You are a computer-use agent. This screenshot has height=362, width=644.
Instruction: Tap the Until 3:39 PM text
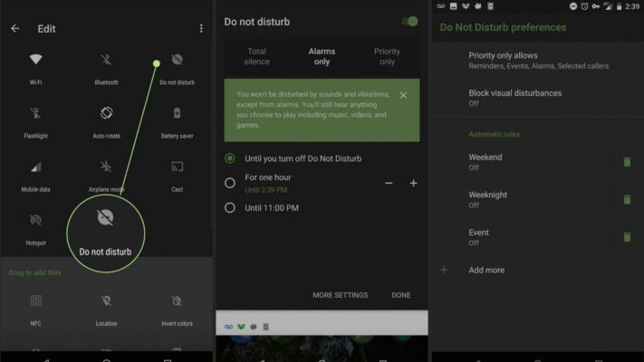point(266,190)
